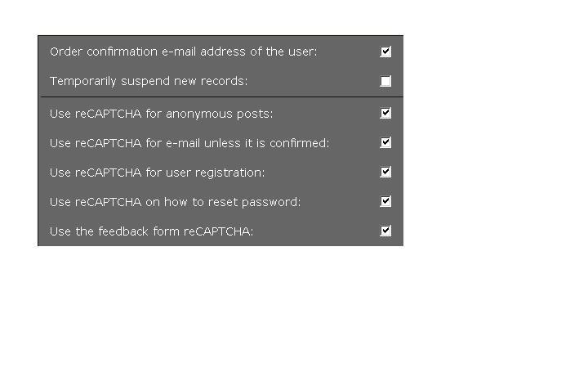Disable reCAPTCHA for anonymous posts
Image resolution: width=588 pixels, height=368 pixels.
[385, 113]
